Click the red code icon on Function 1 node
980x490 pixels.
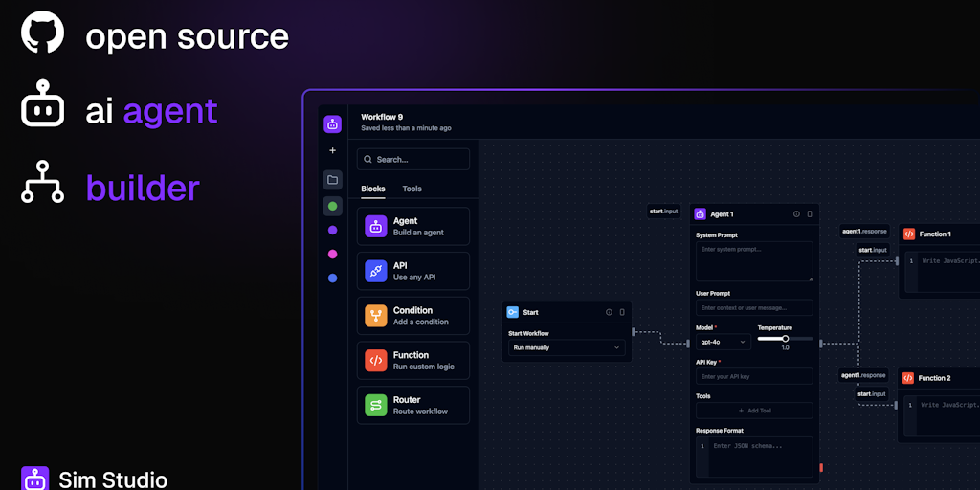tap(909, 234)
